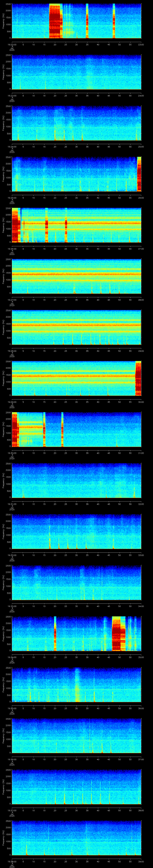Select the "25:00" end time axis label

coord(141,147)
